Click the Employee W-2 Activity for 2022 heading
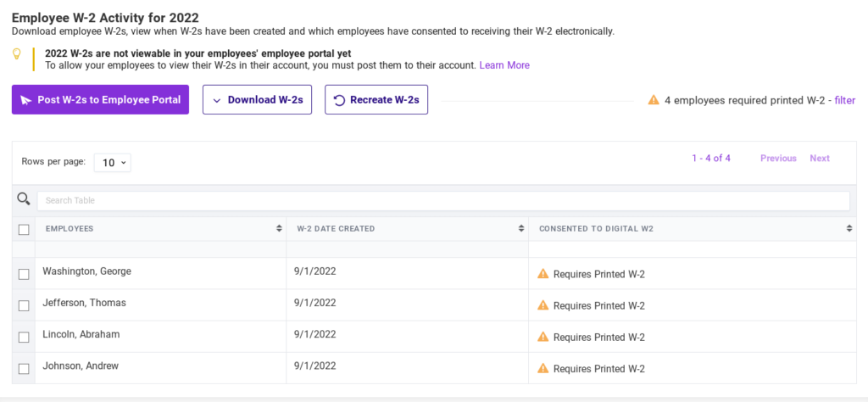 tap(105, 18)
